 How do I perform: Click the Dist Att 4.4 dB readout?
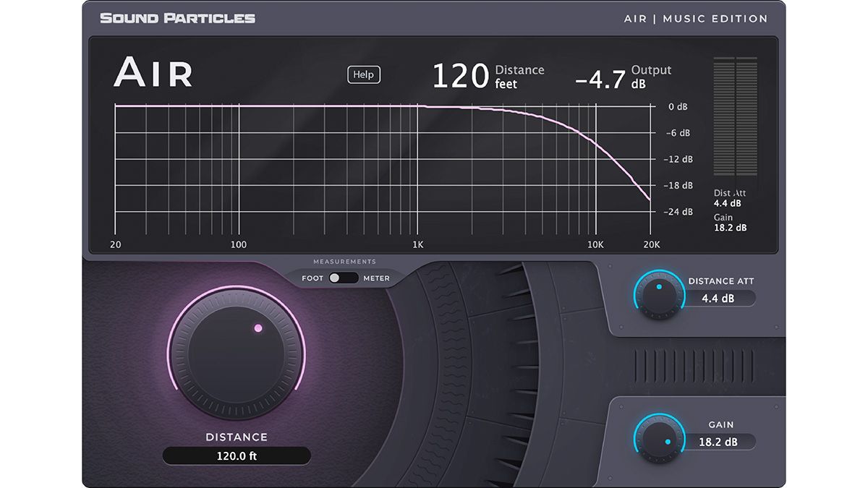pos(728,198)
